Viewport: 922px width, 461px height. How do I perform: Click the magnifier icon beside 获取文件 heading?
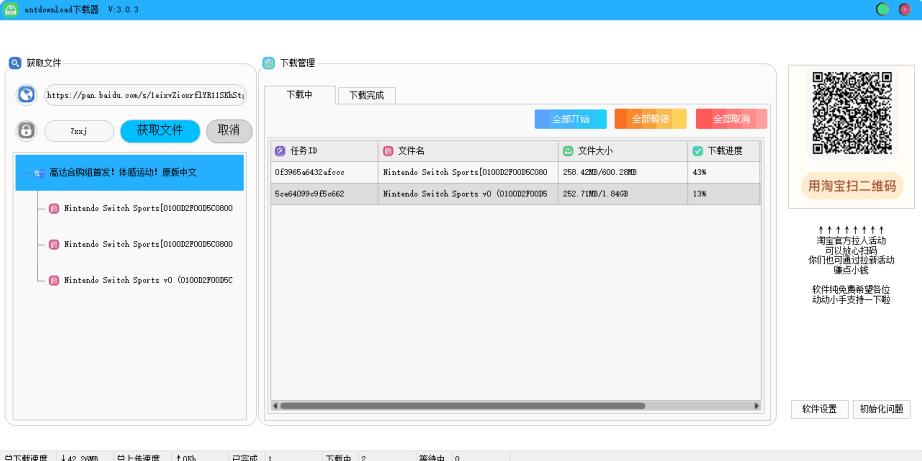(x=15, y=63)
